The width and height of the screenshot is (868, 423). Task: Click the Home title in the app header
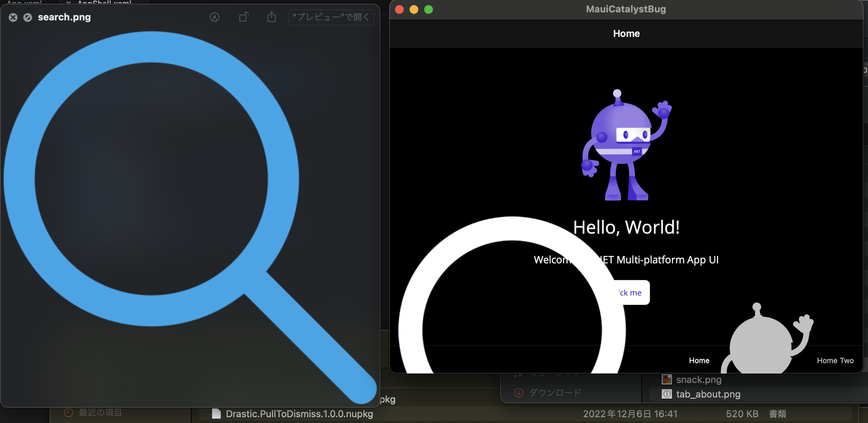point(626,33)
